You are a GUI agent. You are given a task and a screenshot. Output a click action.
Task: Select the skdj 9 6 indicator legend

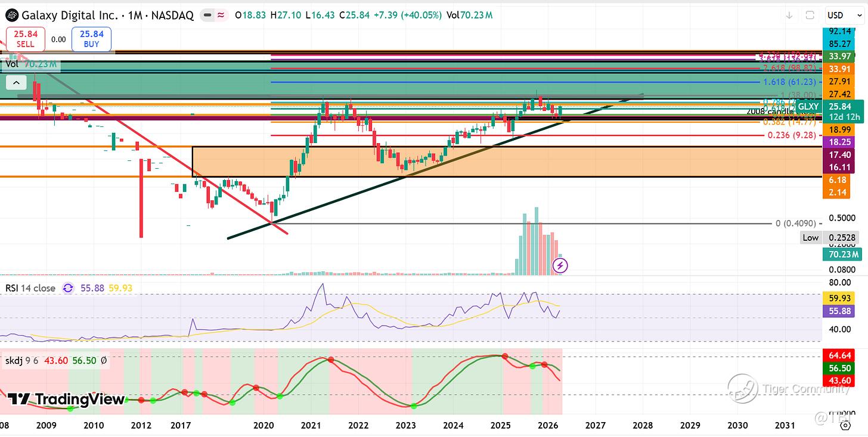point(23,362)
